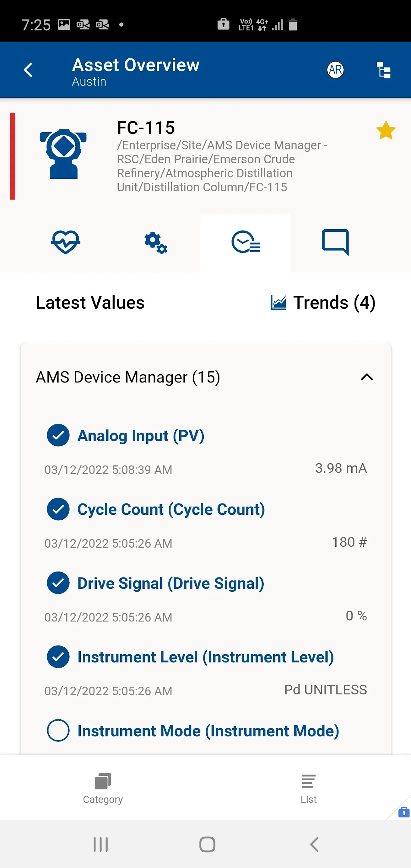Select the 180 # value
Viewport: 411px width, 868px height.
(349, 542)
